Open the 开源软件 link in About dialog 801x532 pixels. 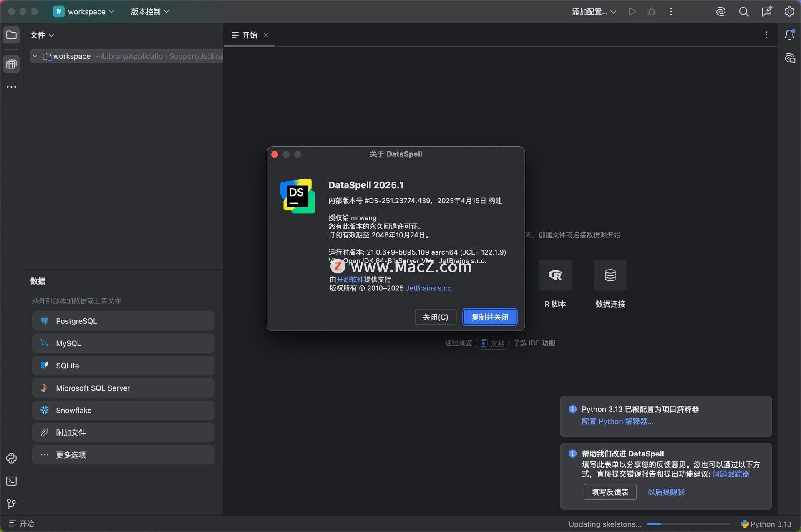(350, 280)
